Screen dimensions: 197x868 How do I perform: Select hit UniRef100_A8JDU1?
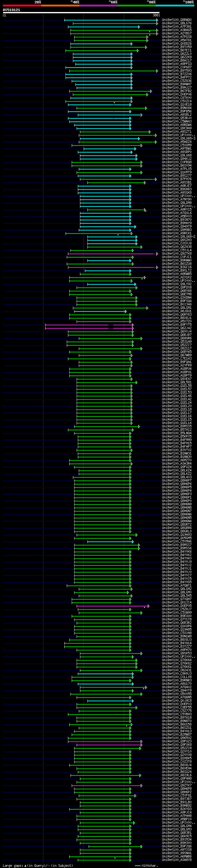pyautogui.click(x=177, y=311)
